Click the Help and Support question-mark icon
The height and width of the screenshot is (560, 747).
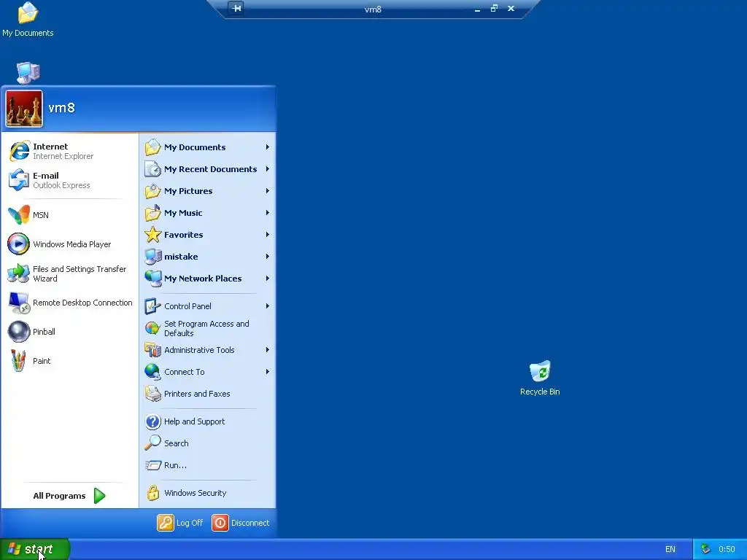pos(153,421)
